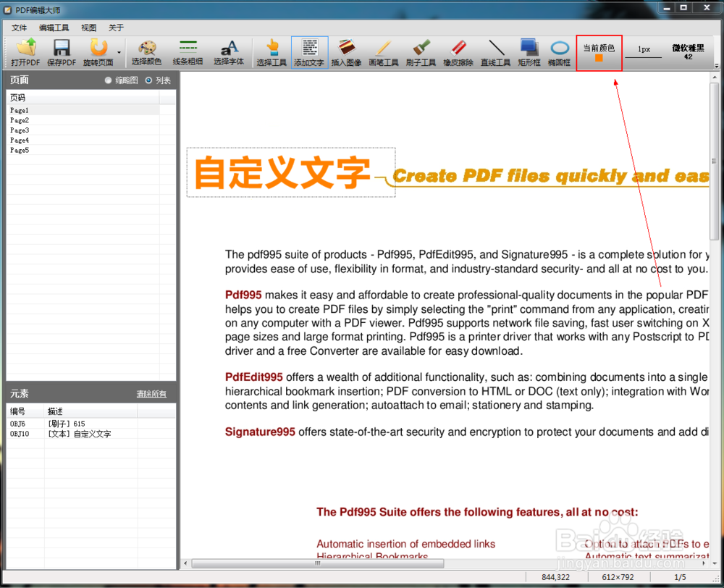Rotate the page using 旋转页面
The width and height of the screenshot is (724, 588).
98,53
